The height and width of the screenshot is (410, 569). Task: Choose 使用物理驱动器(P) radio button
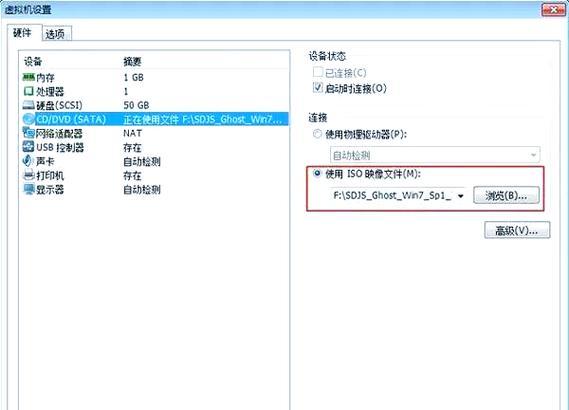[x=317, y=134]
